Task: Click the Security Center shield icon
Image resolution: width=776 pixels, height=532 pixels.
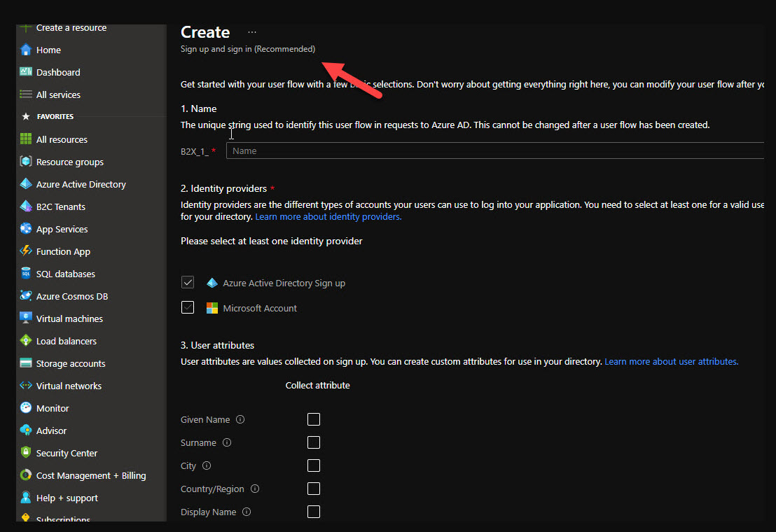Action: [26, 452]
